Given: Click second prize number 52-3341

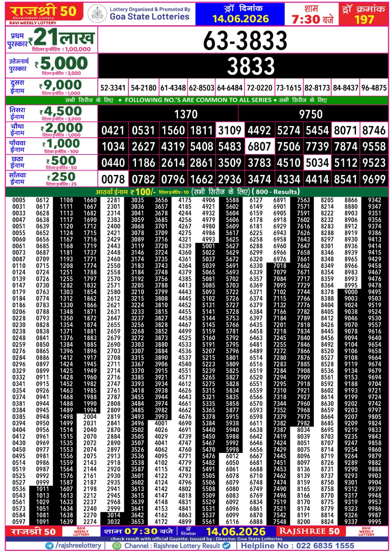Looking at the screenshot, I should pyautogui.click(x=113, y=88).
